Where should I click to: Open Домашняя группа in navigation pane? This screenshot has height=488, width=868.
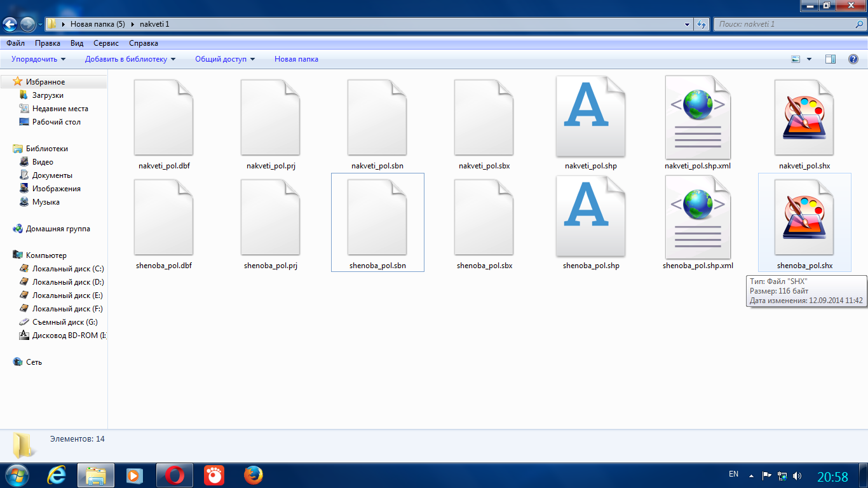click(x=58, y=229)
